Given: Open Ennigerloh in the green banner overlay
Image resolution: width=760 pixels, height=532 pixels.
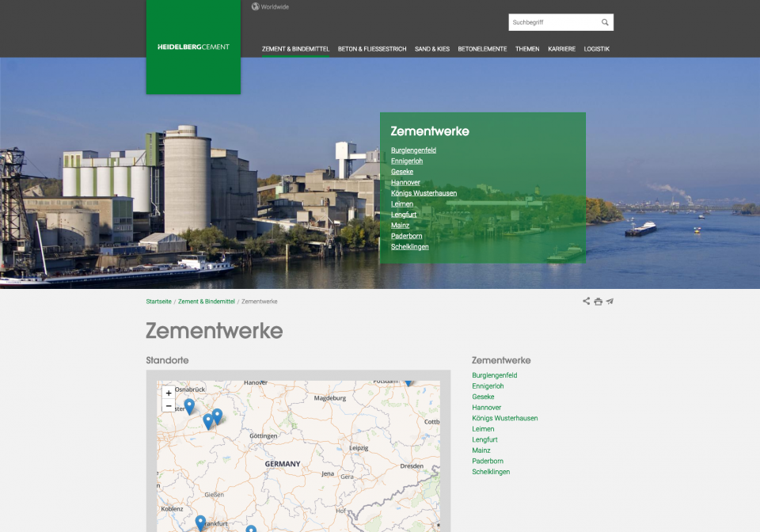Looking at the screenshot, I should 407,161.
